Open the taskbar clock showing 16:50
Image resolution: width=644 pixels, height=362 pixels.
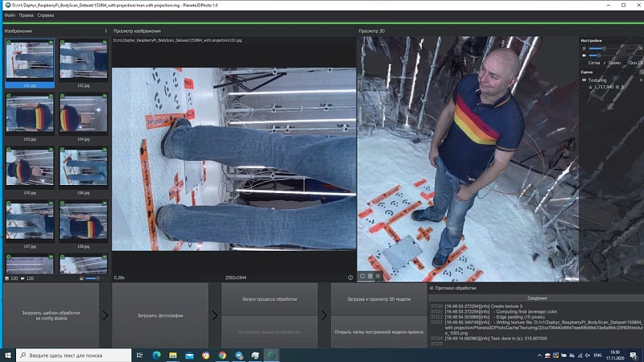point(615,356)
